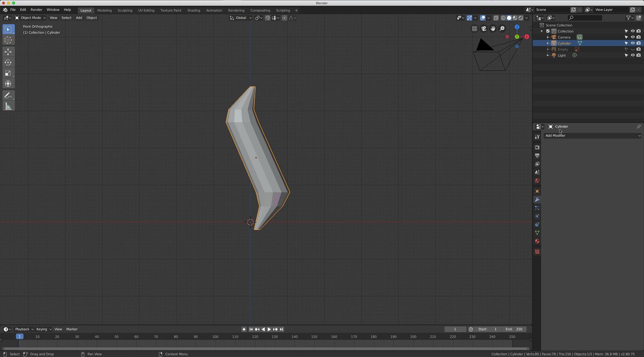Click frame 100 on the timeline

[x=215, y=337]
